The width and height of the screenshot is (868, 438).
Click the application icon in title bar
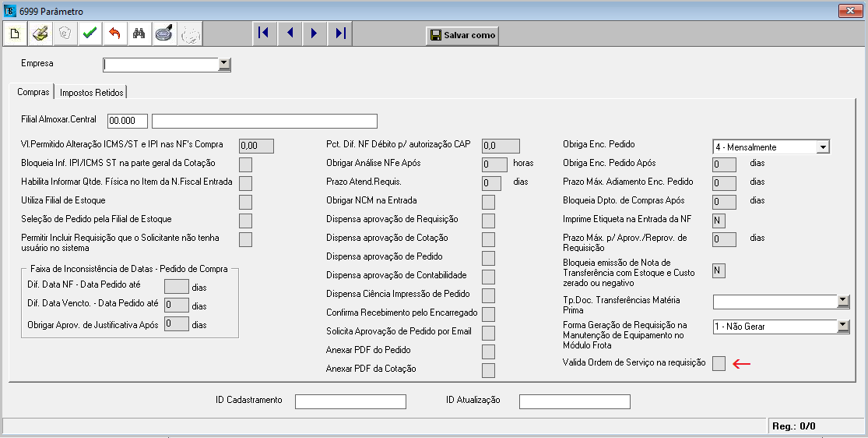point(9,11)
